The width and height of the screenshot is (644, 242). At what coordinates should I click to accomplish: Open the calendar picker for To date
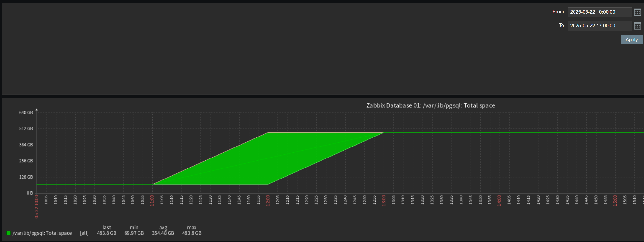pyautogui.click(x=637, y=26)
